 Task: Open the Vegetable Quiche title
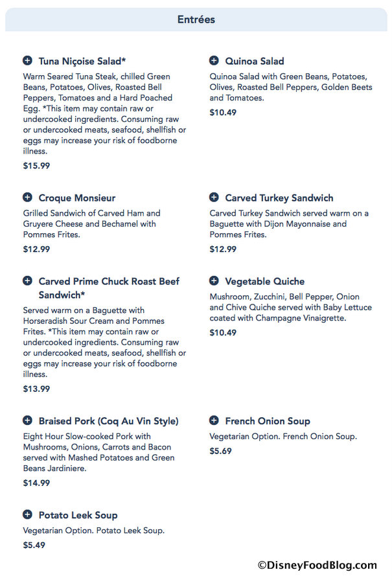coord(264,282)
